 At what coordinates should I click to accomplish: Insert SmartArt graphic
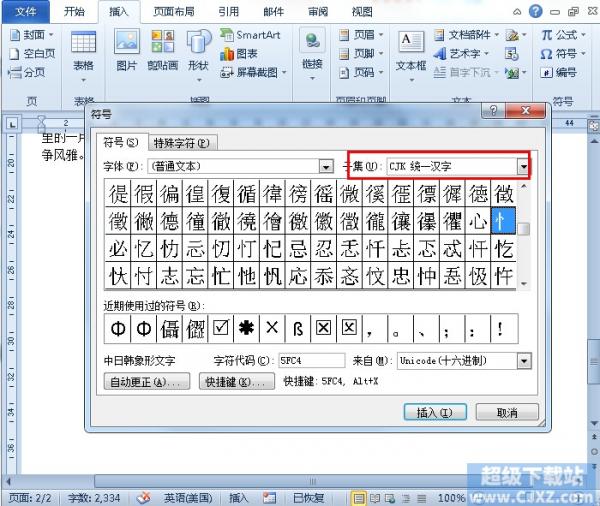(x=250, y=35)
